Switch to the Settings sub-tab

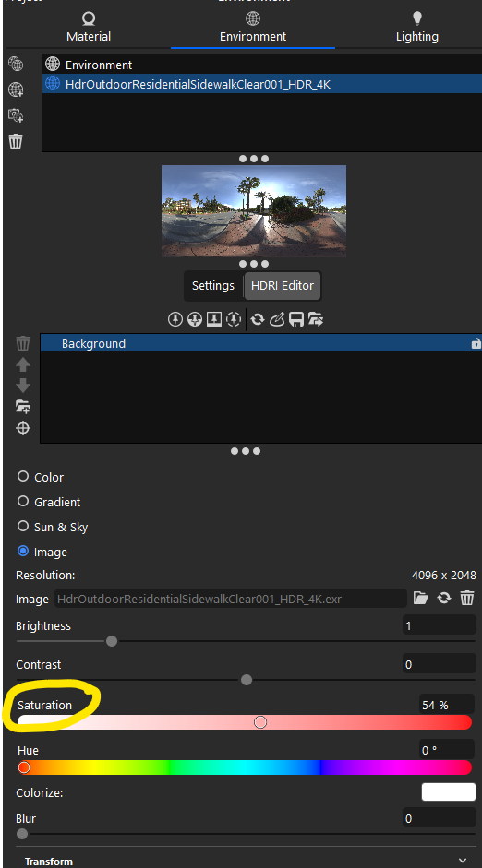pos(213,286)
